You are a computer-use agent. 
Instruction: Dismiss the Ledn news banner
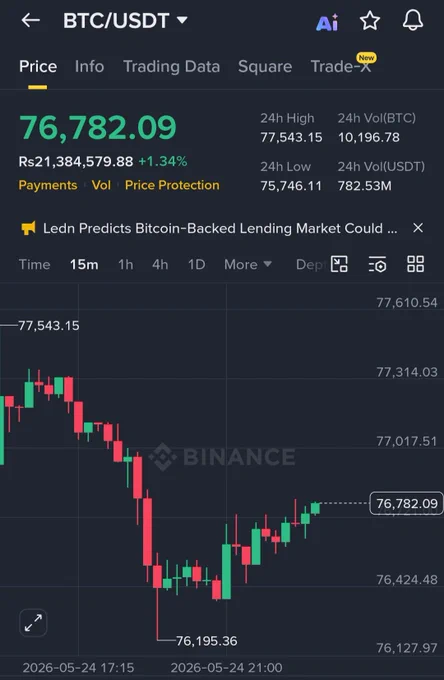point(418,228)
